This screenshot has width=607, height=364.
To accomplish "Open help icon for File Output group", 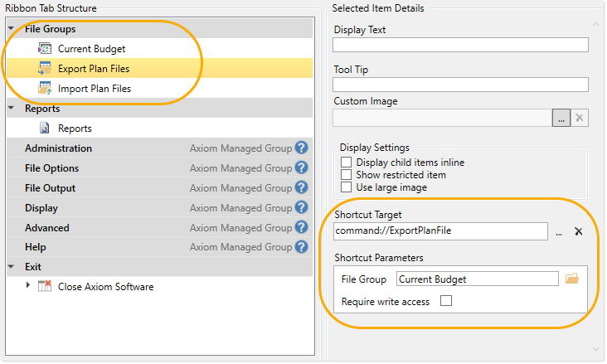I will (x=302, y=188).
